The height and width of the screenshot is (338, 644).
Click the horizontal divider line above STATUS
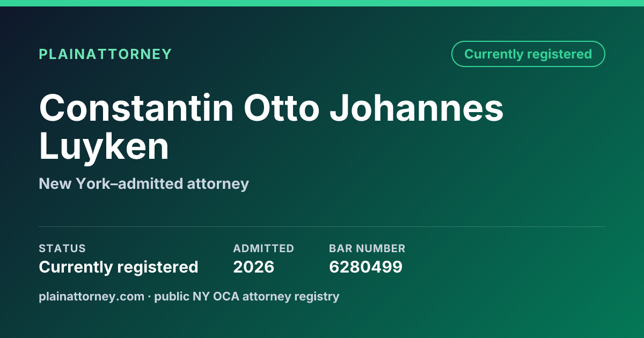322,226
